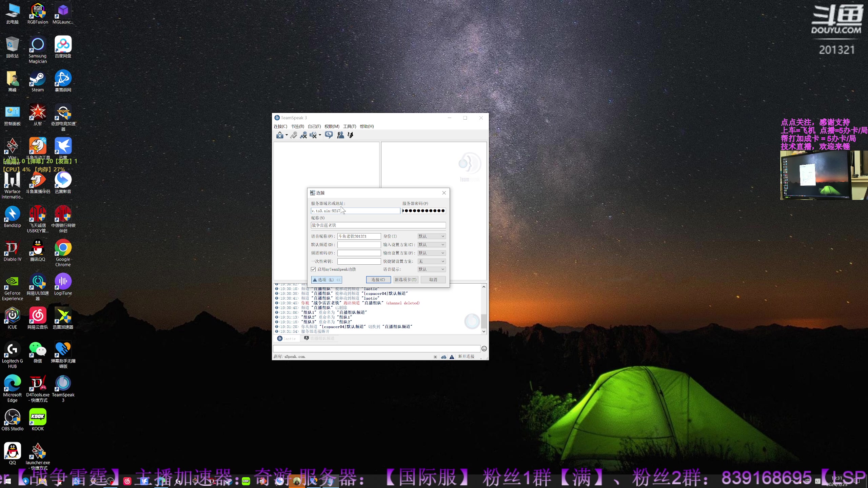Viewport: 868px width, 488px height.
Task: Open the 快捷键设置方案 hotkey profile dropdown
Action: [431, 261]
